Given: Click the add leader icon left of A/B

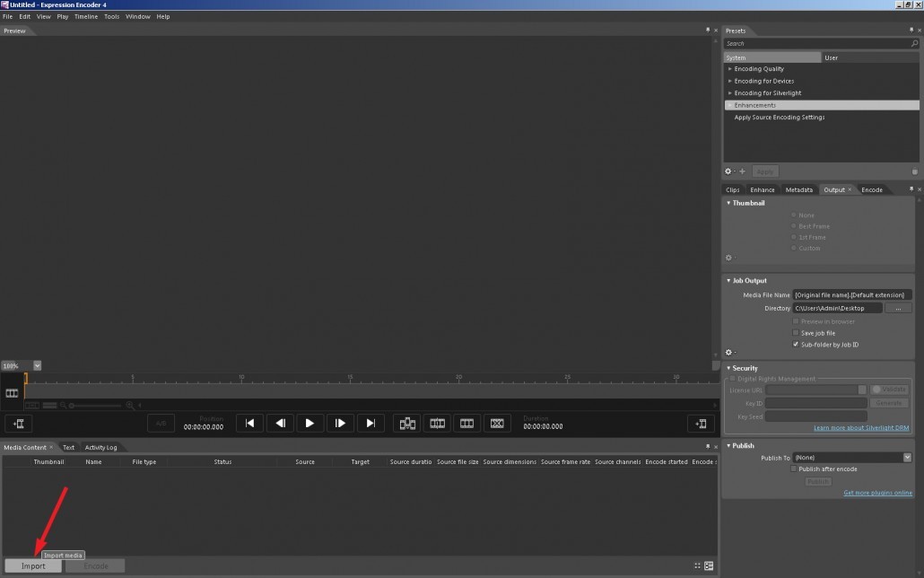Looking at the screenshot, I should [18, 424].
